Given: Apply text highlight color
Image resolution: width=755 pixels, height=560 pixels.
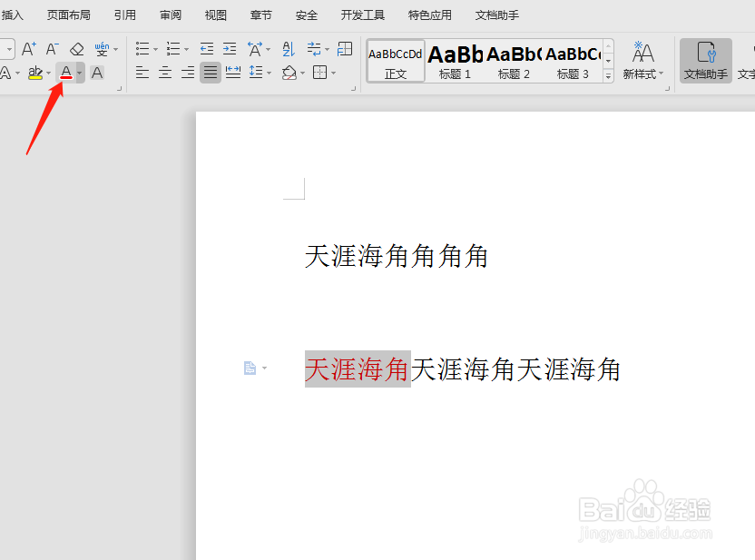Looking at the screenshot, I should pos(37,72).
